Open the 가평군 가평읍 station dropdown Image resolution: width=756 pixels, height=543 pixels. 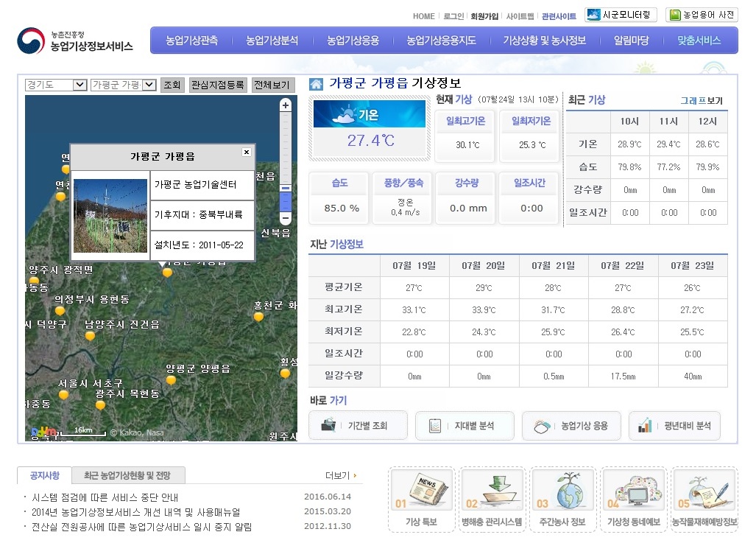point(124,85)
